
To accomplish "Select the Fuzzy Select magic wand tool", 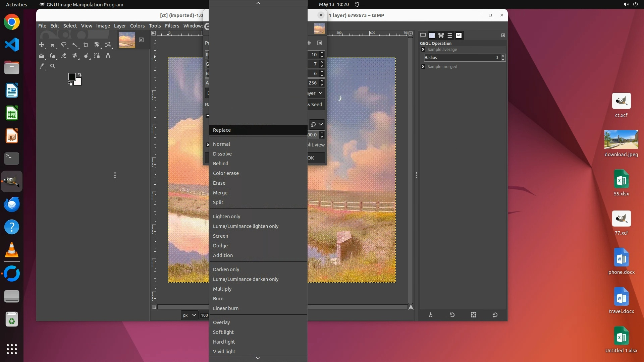I will click(x=75, y=45).
